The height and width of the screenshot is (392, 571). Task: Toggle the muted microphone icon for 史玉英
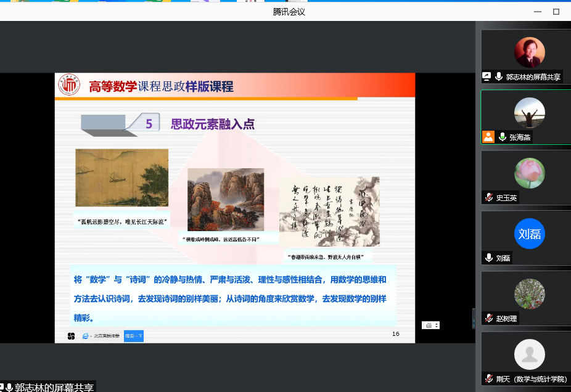pos(488,198)
